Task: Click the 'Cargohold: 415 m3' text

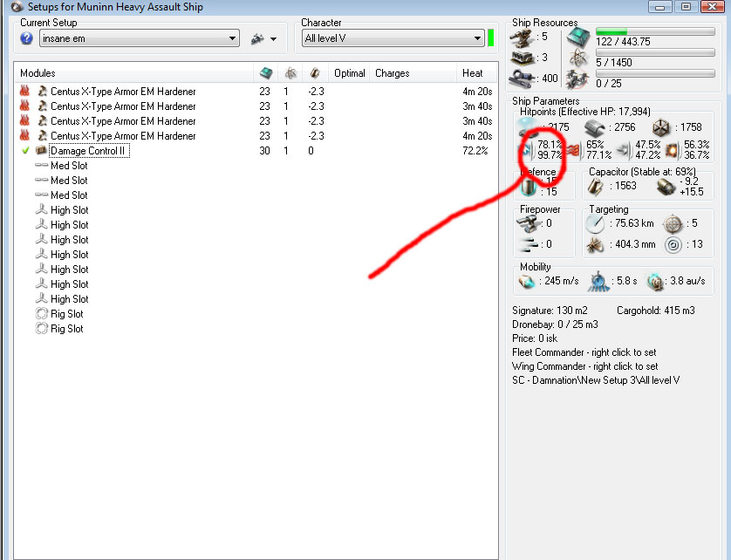Action: pos(655,311)
